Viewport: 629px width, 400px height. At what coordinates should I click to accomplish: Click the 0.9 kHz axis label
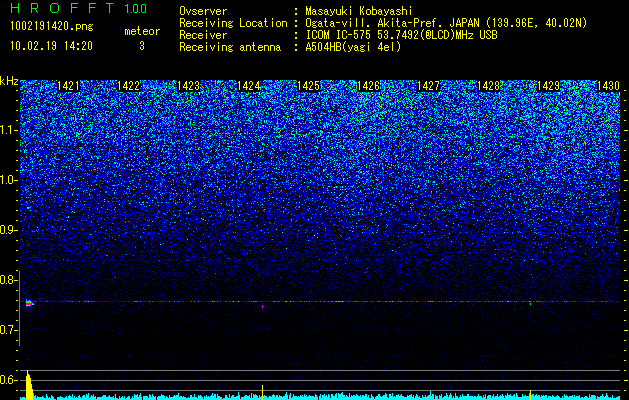tap(7, 230)
